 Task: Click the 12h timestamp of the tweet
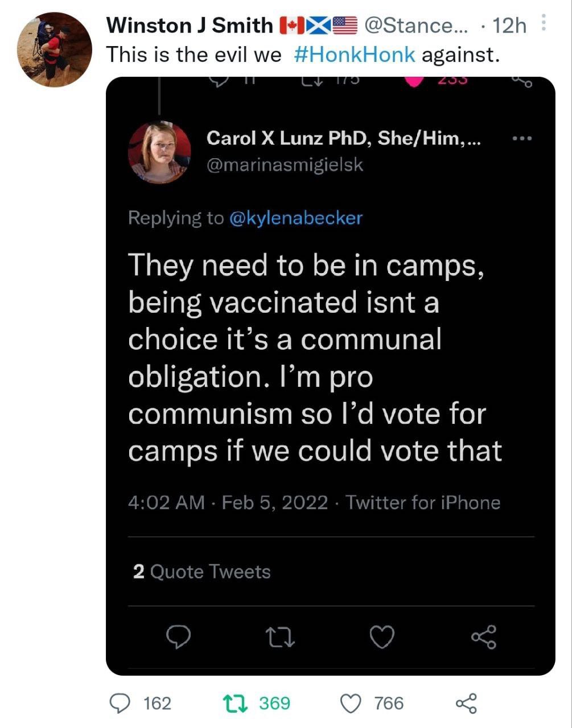509,26
